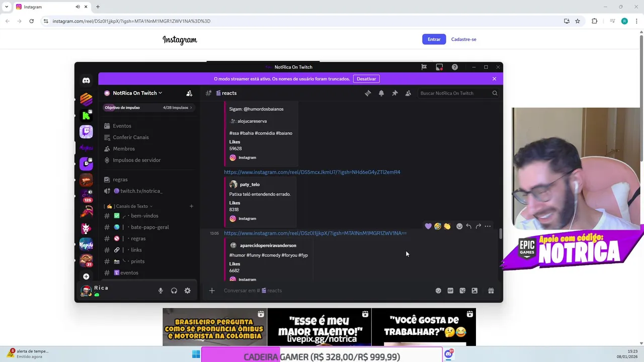
Task: React with clapping hands emoji
Action: (447, 226)
